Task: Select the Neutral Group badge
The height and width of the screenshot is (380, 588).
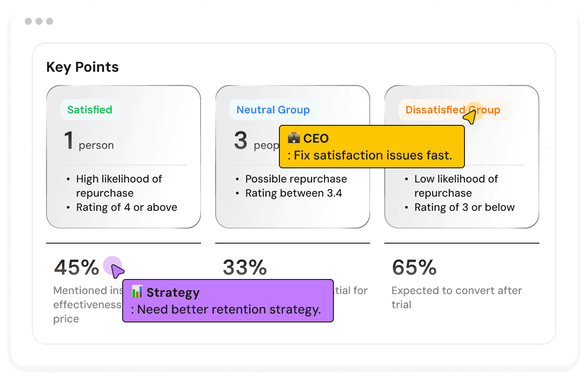Action: [273, 109]
